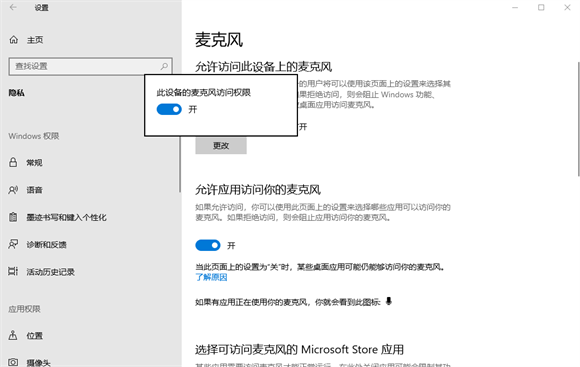The width and height of the screenshot is (580, 367).
Task: Click the sidebar vertical scrollbar
Action: [x=180, y=164]
